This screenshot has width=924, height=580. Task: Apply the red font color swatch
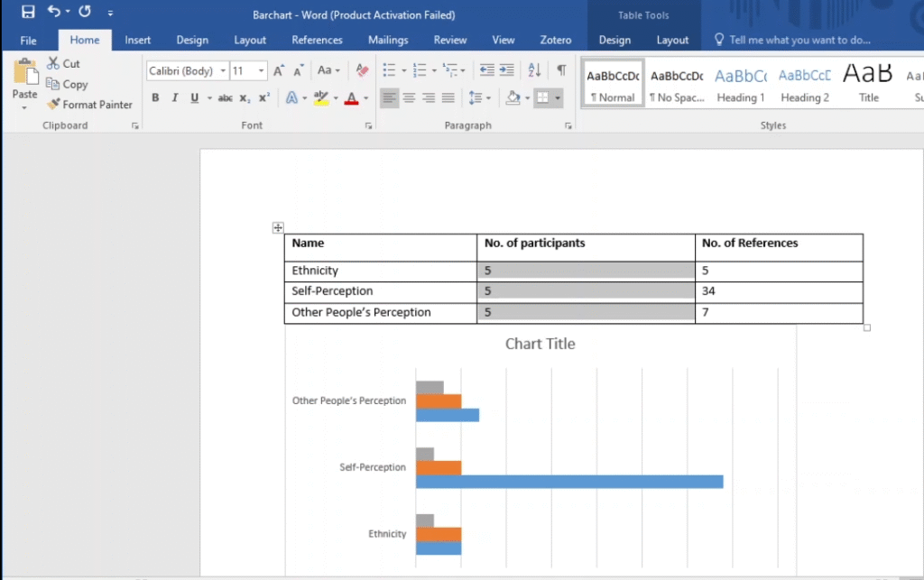click(x=351, y=98)
